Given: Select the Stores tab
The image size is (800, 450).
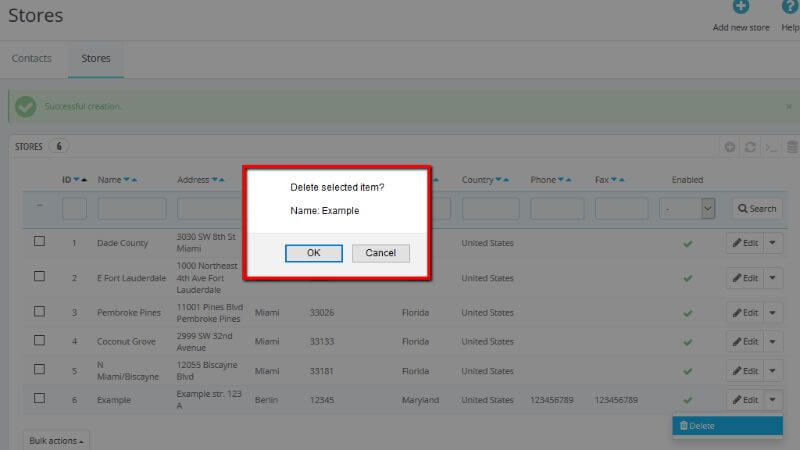Looking at the screenshot, I should 96,58.
